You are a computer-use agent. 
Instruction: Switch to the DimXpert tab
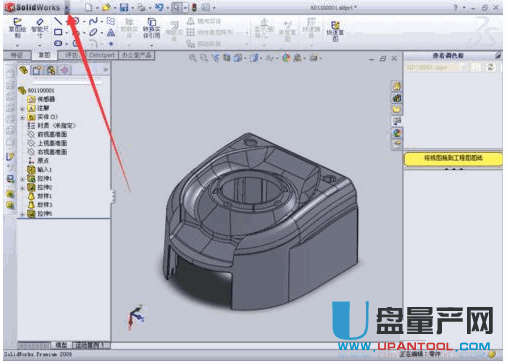click(102, 55)
